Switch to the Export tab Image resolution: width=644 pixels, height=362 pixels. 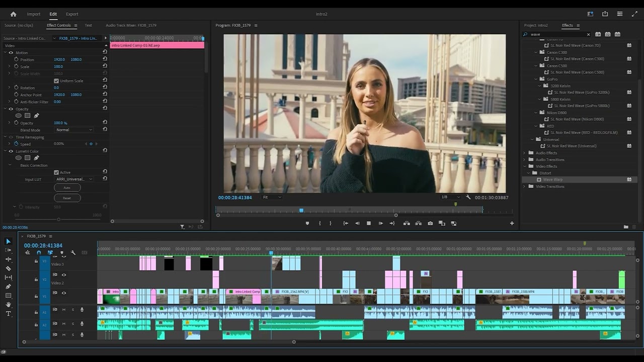click(x=72, y=14)
